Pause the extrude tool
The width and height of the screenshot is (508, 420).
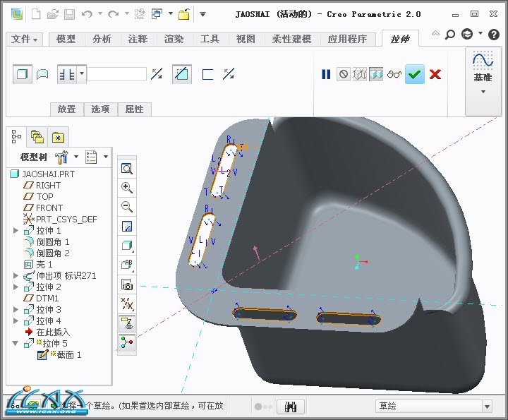click(326, 75)
